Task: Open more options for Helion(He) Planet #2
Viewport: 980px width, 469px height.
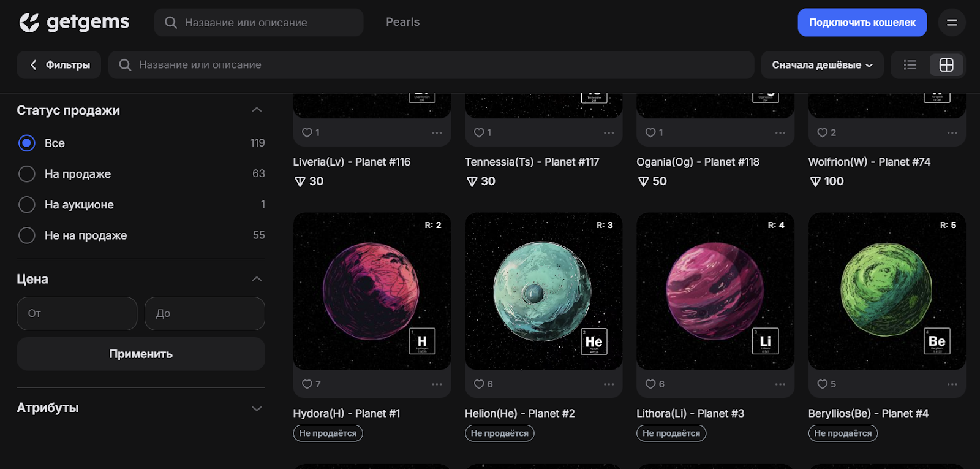Action: (x=609, y=384)
